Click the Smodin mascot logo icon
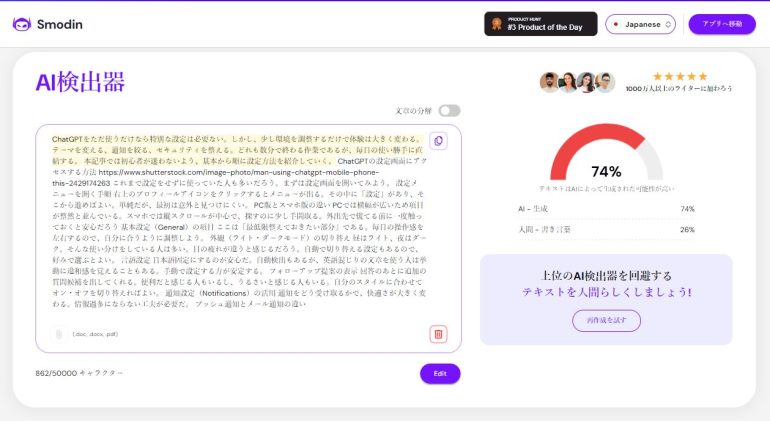 pyautogui.click(x=22, y=24)
